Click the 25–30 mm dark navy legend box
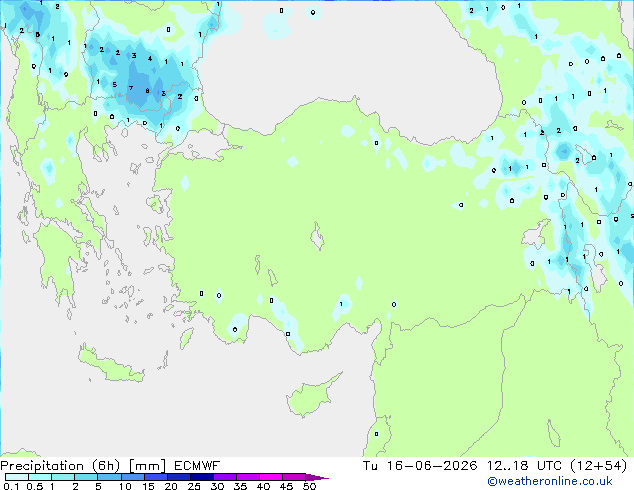The width and height of the screenshot is (634, 490). (x=202, y=477)
